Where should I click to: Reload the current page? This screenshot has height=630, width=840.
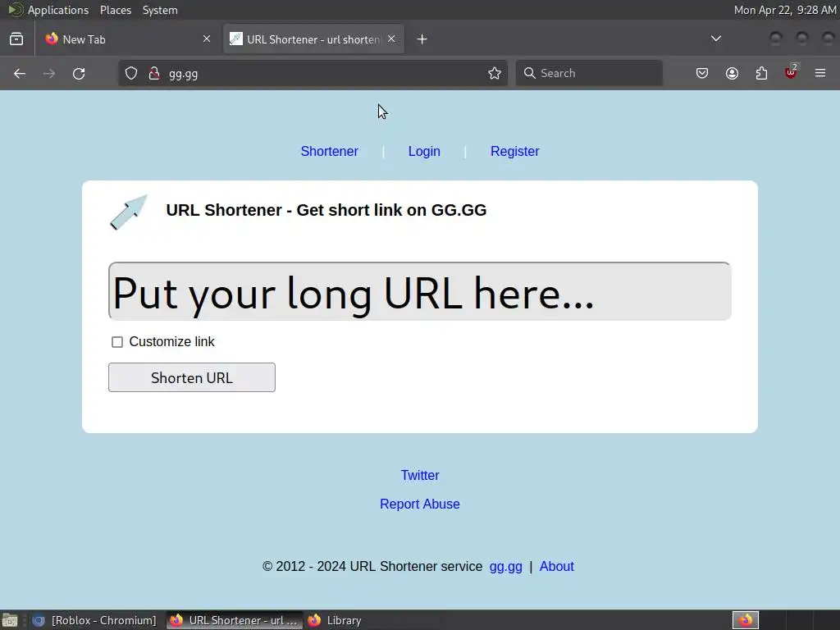click(x=79, y=73)
